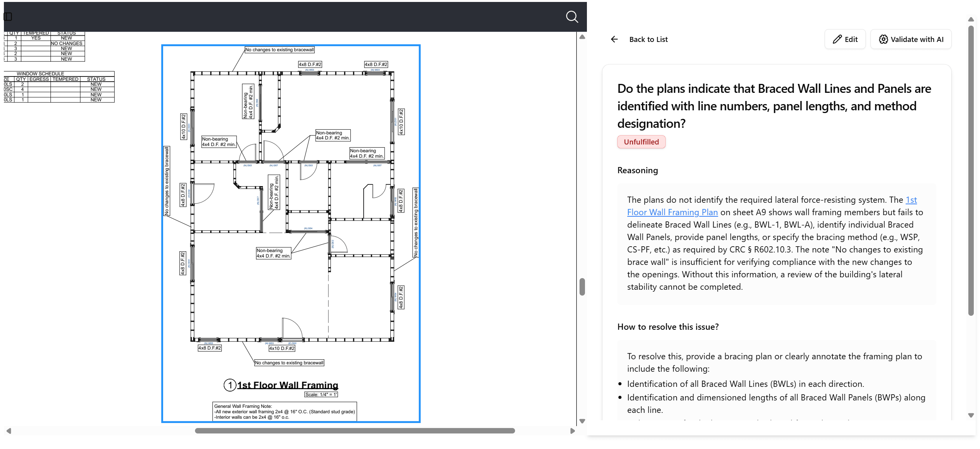980x449 pixels.
Task: Click the General Wall Framing Note heading
Action: click(243, 406)
